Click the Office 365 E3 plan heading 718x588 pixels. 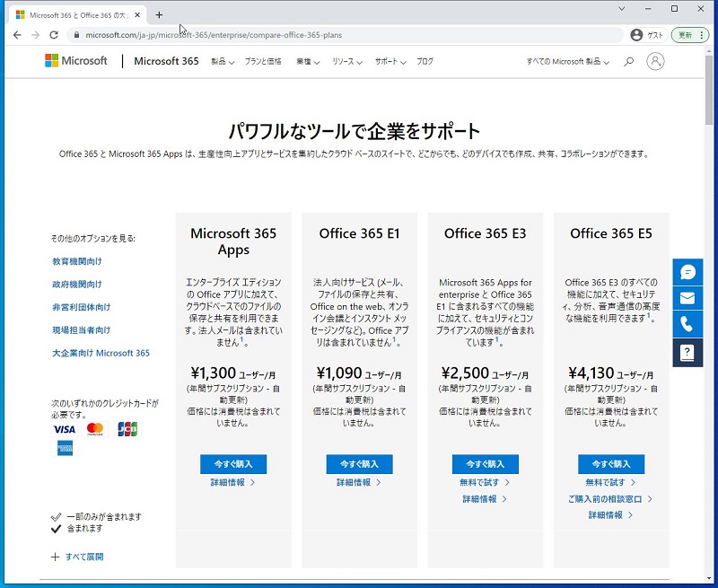486,233
